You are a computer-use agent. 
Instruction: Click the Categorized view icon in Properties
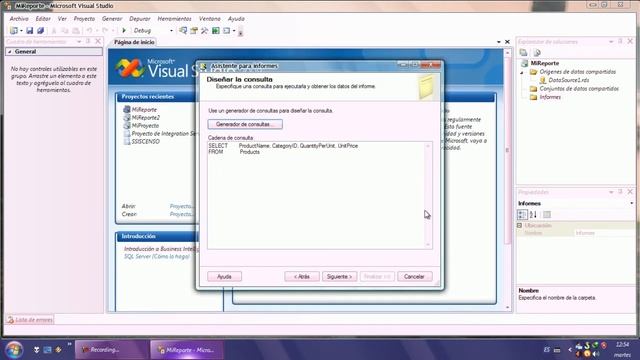[x=522, y=215]
